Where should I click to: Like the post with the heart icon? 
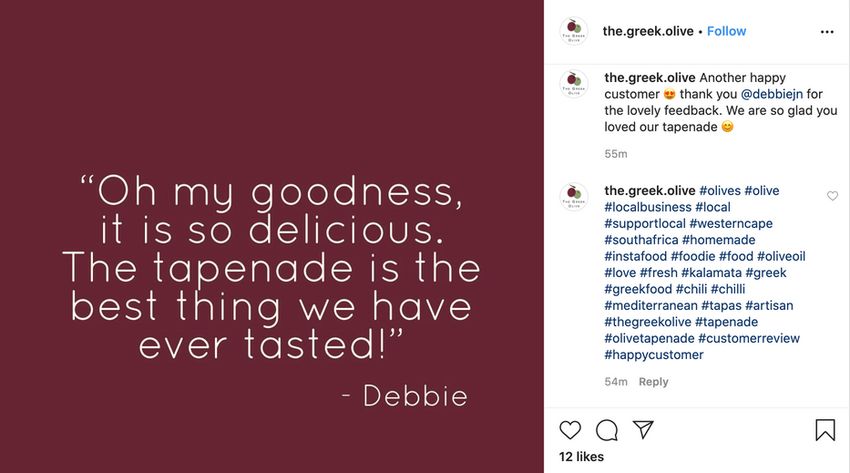tap(570, 430)
